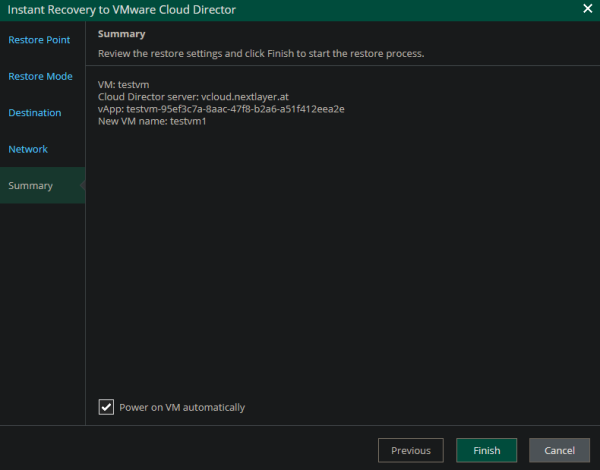Uncheck Power on VM automatically
Screen dimensions: 600x470
(106, 407)
